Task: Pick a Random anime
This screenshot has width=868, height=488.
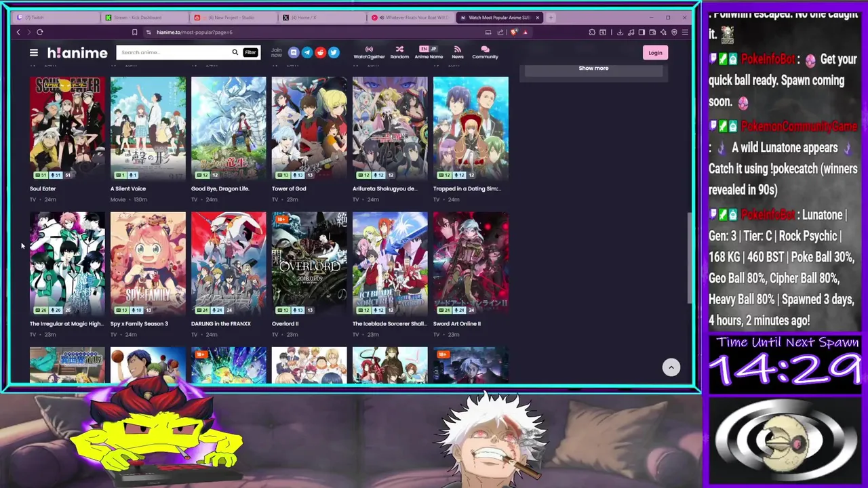Action: pyautogui.click(x=399, y=52)
